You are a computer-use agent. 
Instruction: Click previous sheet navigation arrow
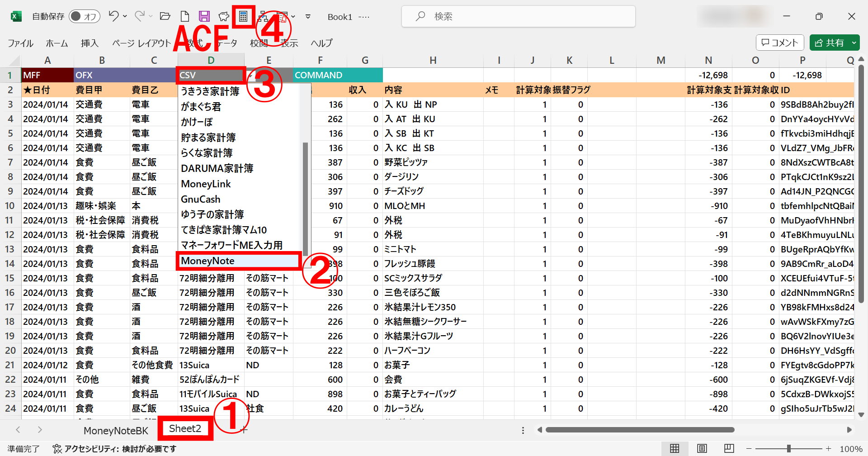pyautogui.click(x=18, y=430)
